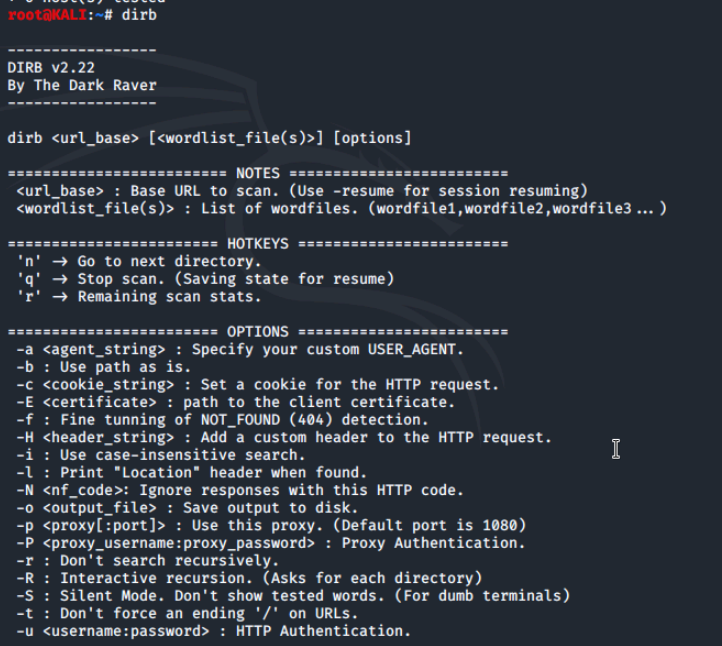Viewport: 722px width, 646px height.
Task: Click the 'r' Remaining scan stats line
Action: 139,297
